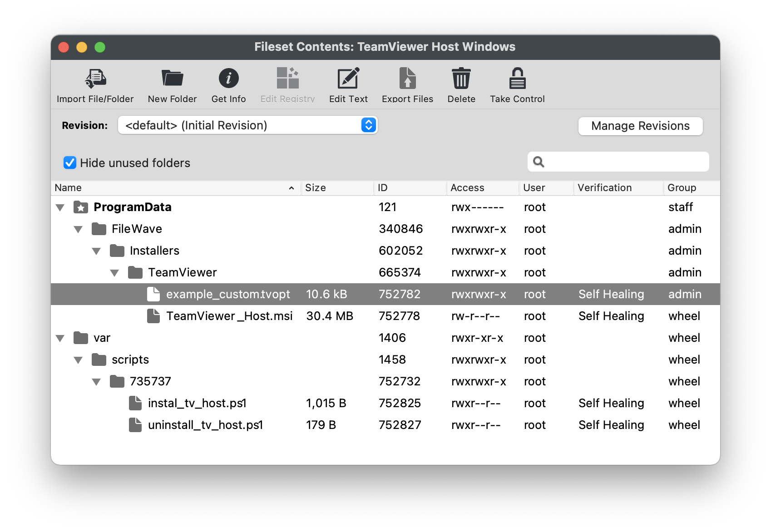The width and height of the screenshot is (771, 532).
Task: Click ID cell 665374
Action: pyautogui.click(x=400, y=272)
